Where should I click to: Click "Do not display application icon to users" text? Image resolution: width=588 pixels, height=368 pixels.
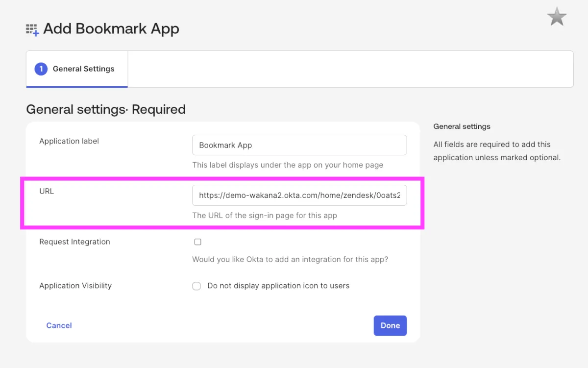[278, 286]
